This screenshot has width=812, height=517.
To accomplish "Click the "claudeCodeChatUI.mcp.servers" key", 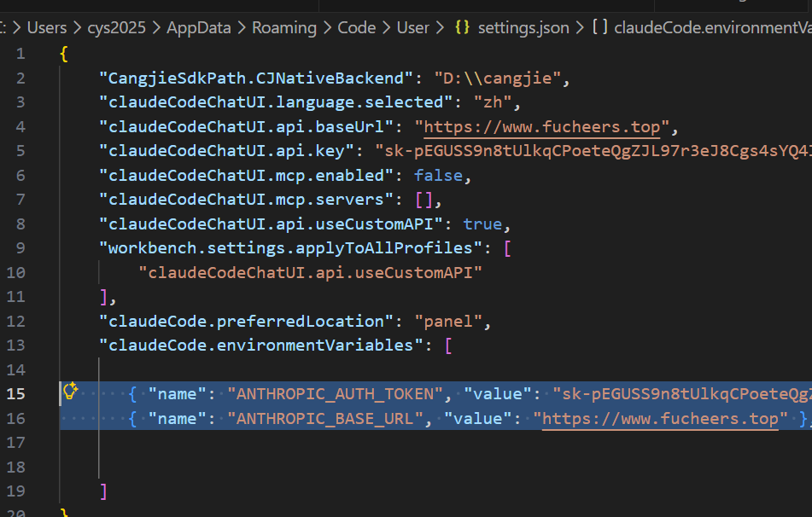I will pos(246,200).
